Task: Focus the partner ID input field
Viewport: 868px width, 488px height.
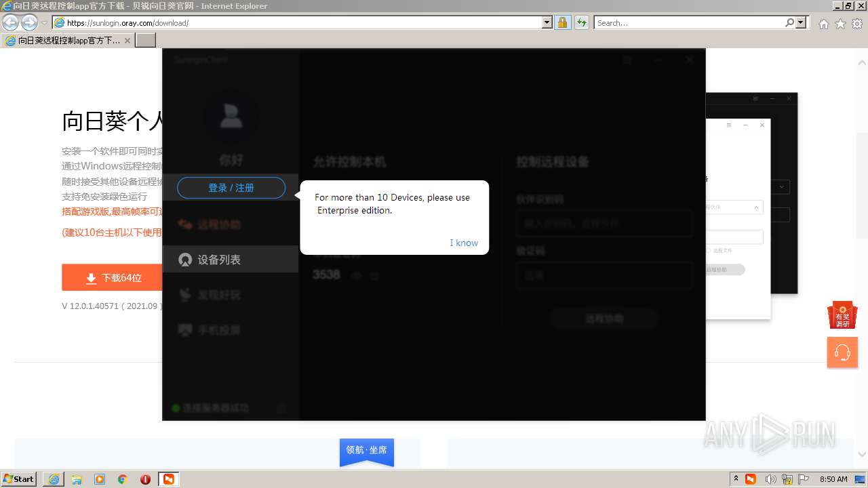Action: click(604, 223)
